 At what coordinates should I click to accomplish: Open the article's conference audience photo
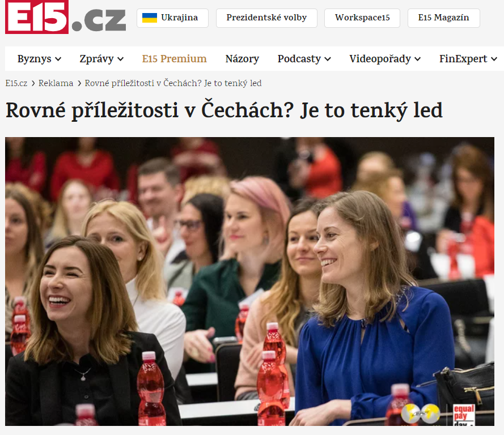(x=249, y=282)
